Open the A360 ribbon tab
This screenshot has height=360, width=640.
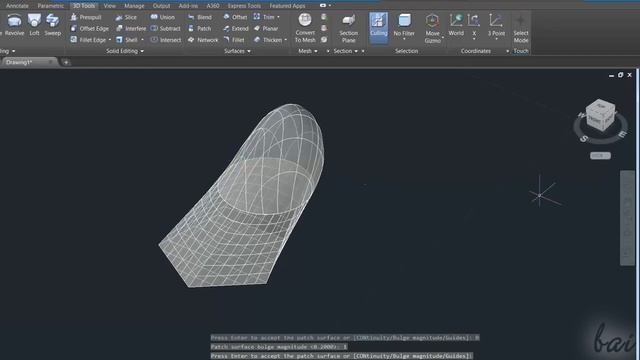point(213,6)
